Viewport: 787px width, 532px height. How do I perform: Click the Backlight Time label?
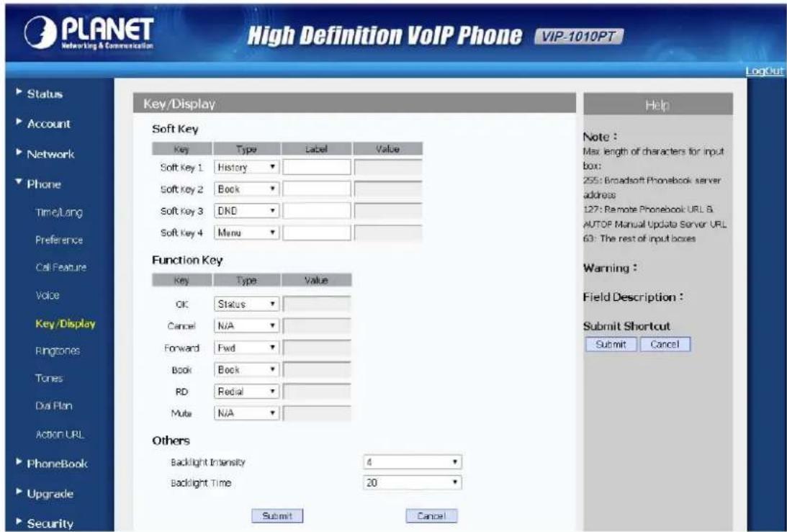point(201,483)
